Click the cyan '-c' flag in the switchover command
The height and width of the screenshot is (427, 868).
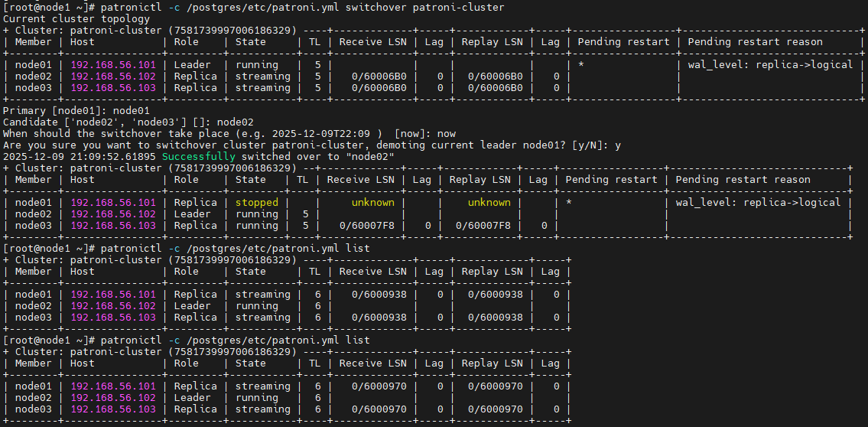[x=174, y=8]
